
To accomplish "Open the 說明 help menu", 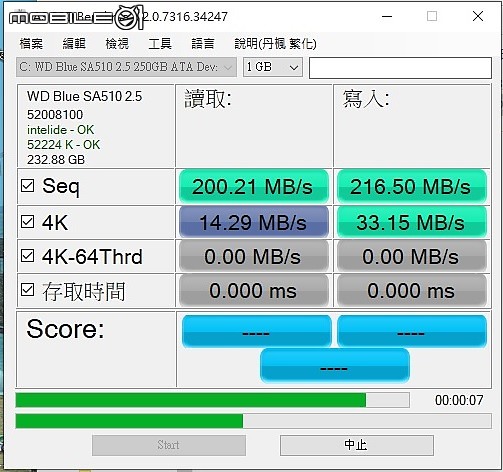I will (x=275, y=44).
